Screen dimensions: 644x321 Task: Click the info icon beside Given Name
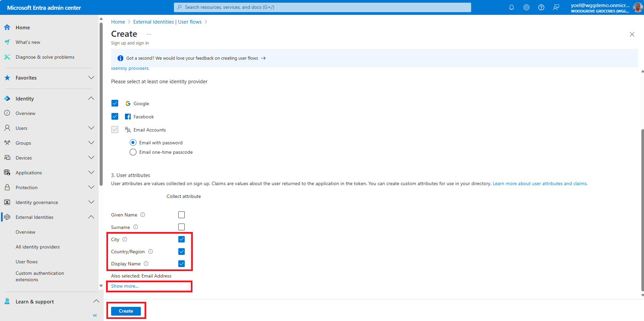pos(143,215)
